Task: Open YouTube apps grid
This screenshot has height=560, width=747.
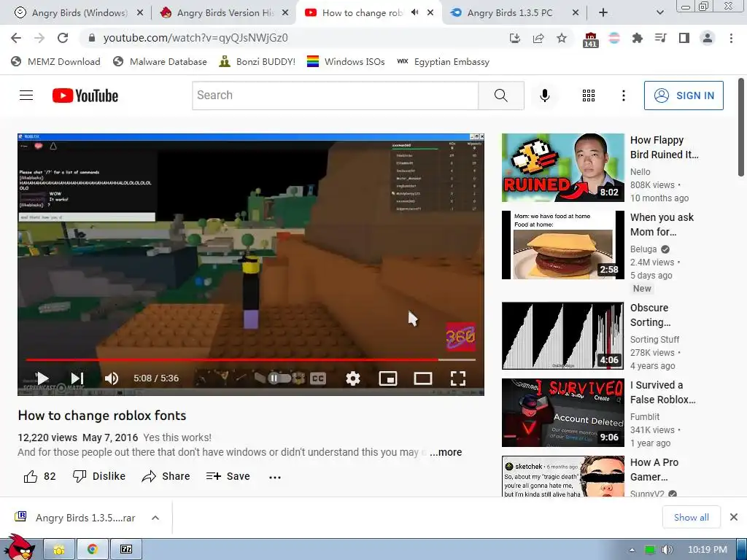Action: (x=589, y=96)
